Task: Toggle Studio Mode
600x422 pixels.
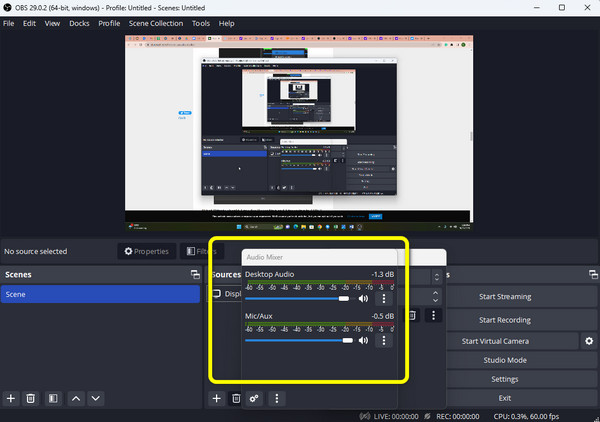Action: 505,360
